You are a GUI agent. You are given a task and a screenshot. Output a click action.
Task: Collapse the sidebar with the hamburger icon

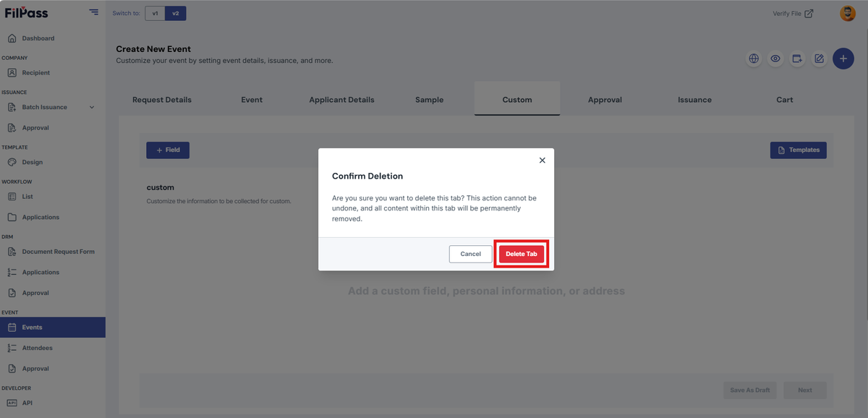(x=94, y=12)
